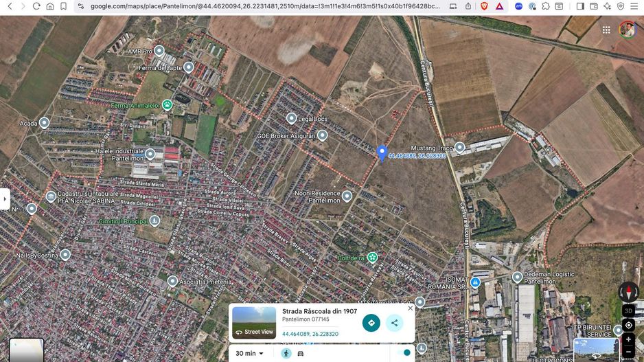Reload the Google Maps page
Screen dimensions: 644x362
click(x=36, y=6)
